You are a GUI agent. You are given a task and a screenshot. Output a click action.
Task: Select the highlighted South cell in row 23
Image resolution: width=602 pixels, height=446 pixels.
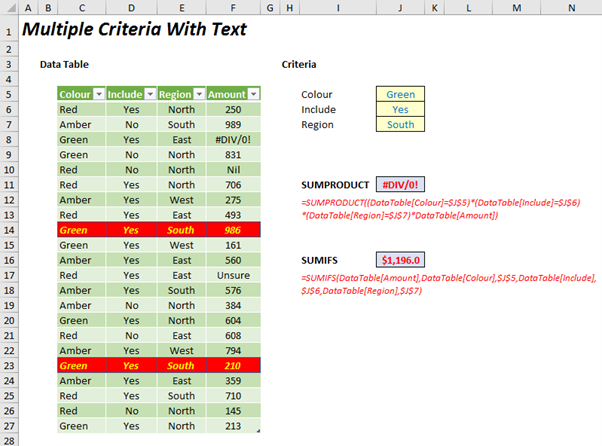[x=182, y=365]
